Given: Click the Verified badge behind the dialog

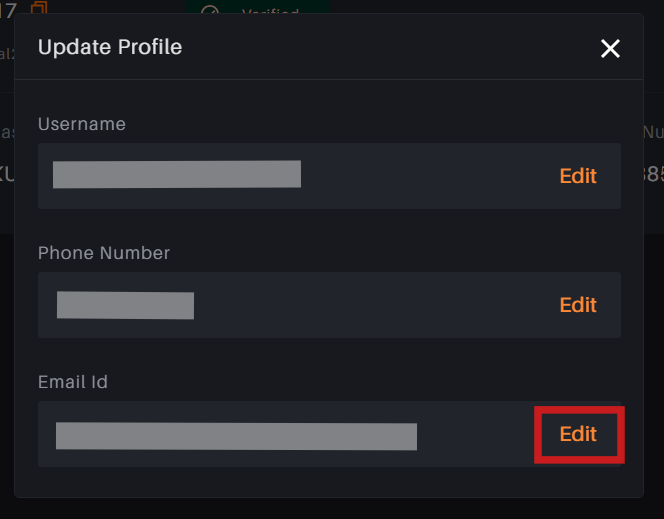Looking at the screenshot, I should [x=258, y=7].
